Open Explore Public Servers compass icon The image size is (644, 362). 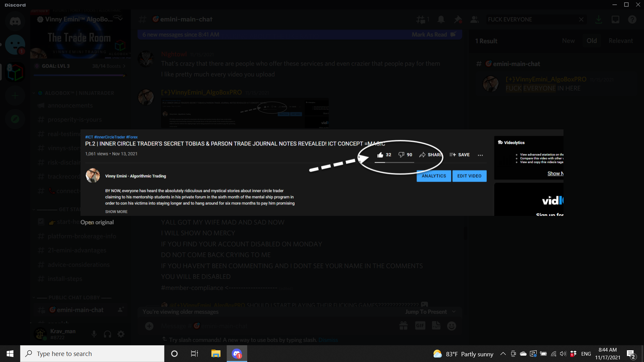tap(15, 119)
